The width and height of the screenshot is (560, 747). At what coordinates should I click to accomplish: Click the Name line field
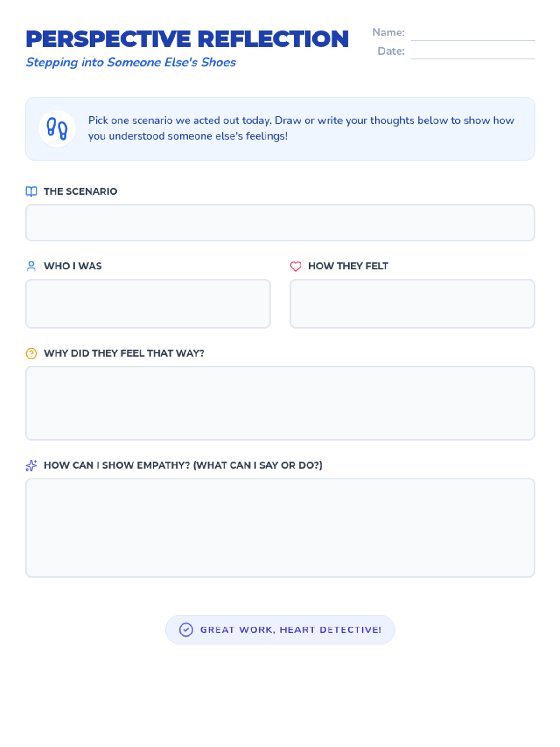tap(472, 34)
